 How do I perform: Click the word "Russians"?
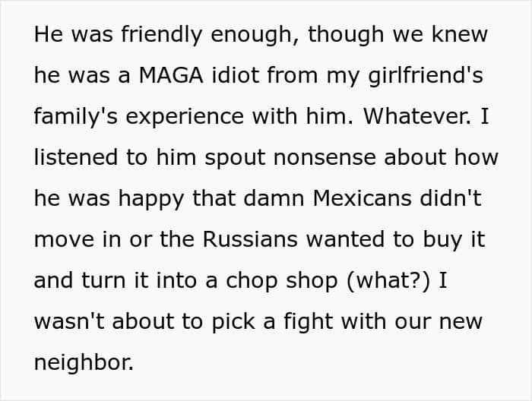pyautogui.click(x=250, y=239)
